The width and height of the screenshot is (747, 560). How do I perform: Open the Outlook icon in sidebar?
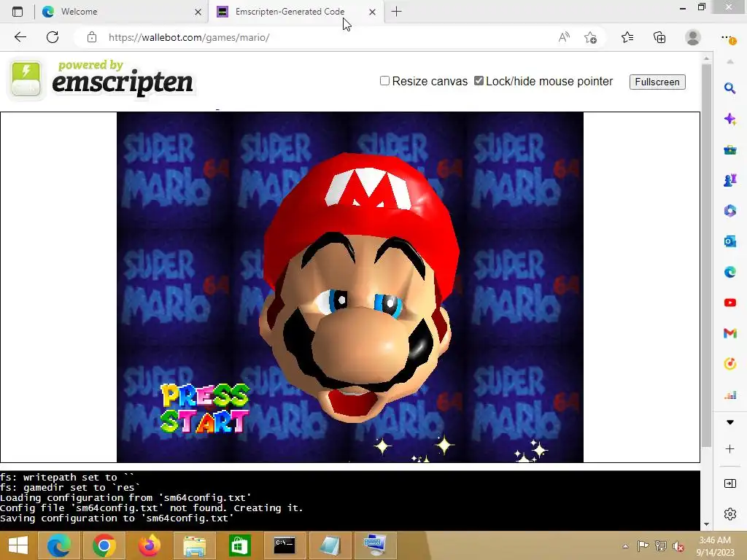729,241
